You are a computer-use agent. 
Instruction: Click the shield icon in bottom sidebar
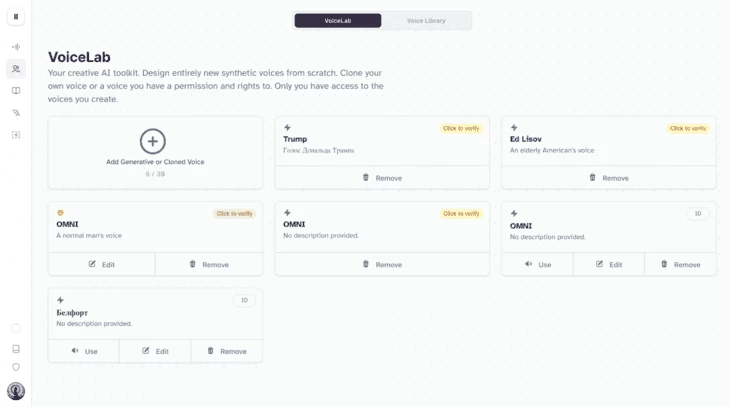click(16, 367)
